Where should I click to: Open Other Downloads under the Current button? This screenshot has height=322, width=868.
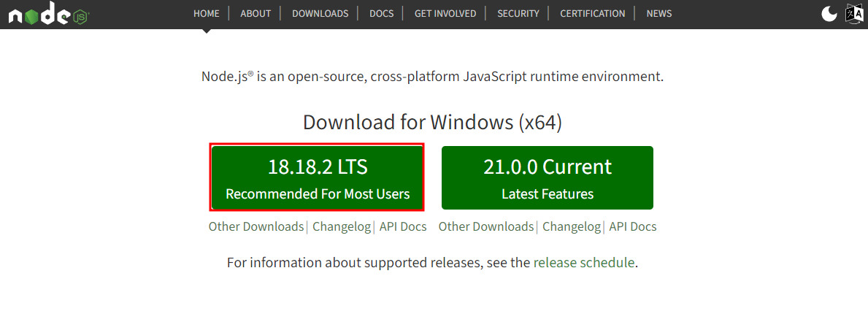coord(486,227)
